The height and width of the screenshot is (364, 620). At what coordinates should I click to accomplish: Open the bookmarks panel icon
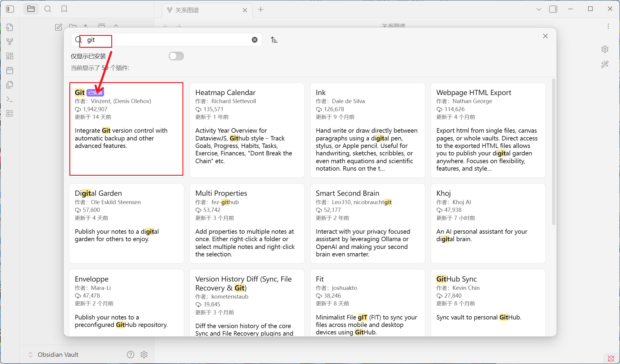point(64,9)
